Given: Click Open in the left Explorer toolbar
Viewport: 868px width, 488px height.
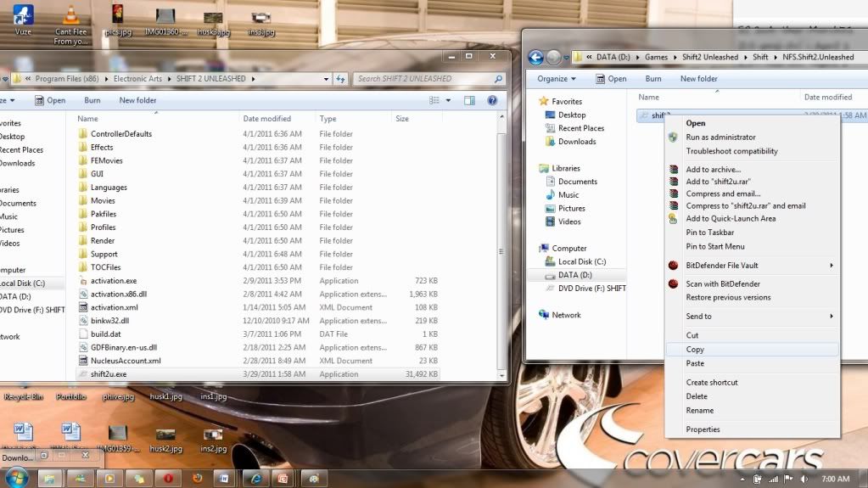Looking at the screenshot, I should pyautogui.click(x=50, y=100).
